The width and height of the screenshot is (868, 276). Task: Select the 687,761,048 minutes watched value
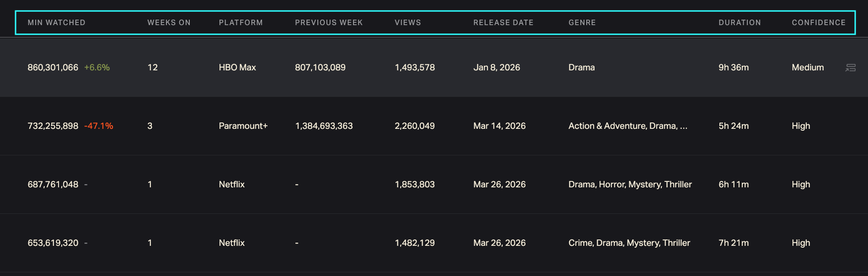[x=53, y=185]
